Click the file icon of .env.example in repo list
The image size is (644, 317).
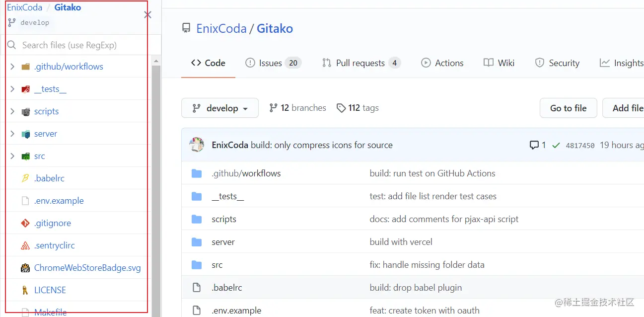coord(197,311)
